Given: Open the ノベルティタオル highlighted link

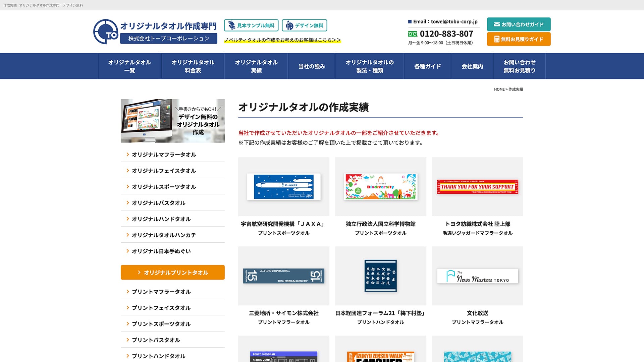Looking at the screenshot, I should click(x=282, y=40).
